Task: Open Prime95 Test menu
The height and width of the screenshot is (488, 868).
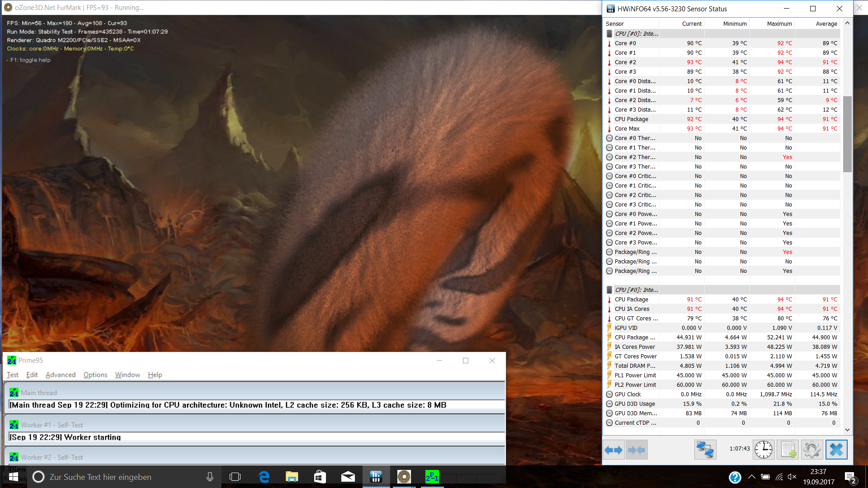Action: coord(13,375)
